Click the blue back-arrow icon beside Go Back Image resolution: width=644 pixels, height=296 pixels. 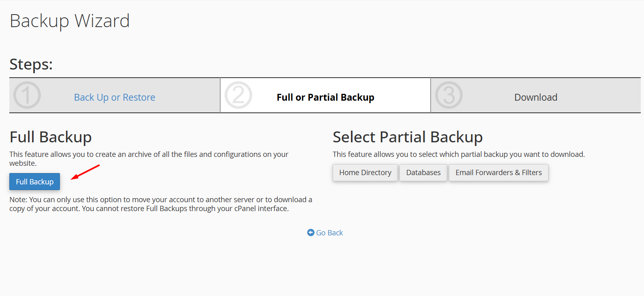coord(311,233)
